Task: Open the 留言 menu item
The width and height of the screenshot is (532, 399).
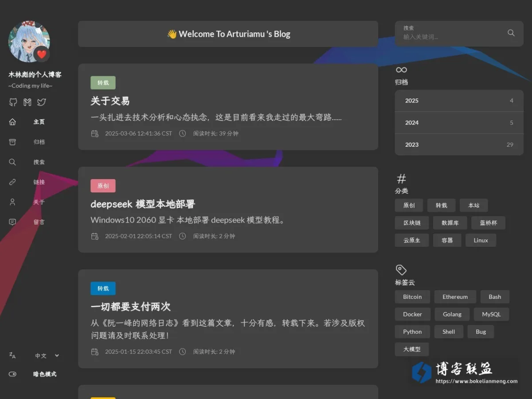Action: [x=39, y=222]
